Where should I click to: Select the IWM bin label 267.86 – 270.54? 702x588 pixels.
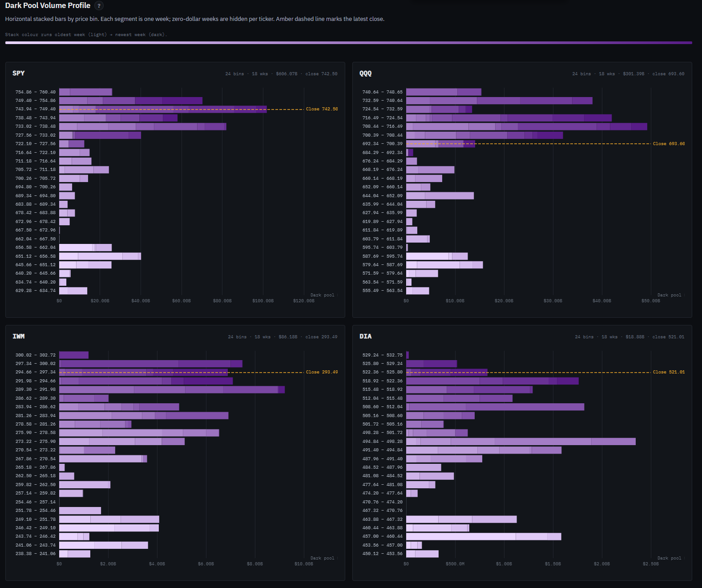(x=36, y=459)
